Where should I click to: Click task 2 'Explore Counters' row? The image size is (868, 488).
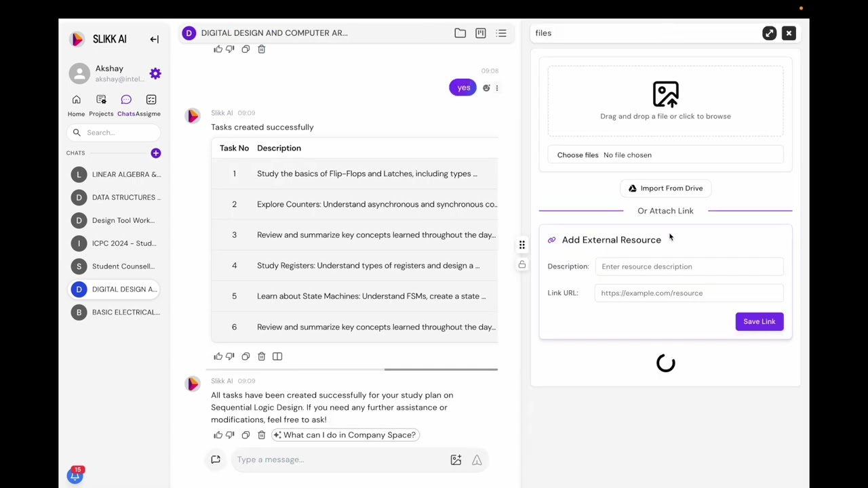point(354,204)
